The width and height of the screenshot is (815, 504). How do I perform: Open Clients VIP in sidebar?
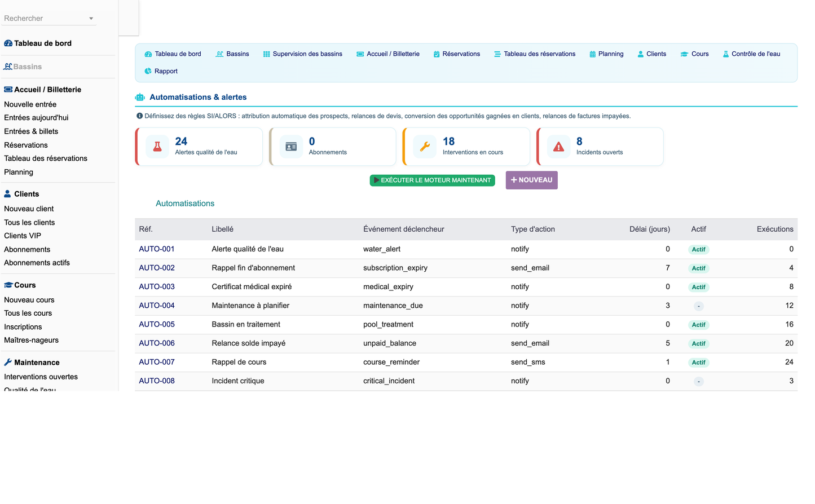[23, 236]
